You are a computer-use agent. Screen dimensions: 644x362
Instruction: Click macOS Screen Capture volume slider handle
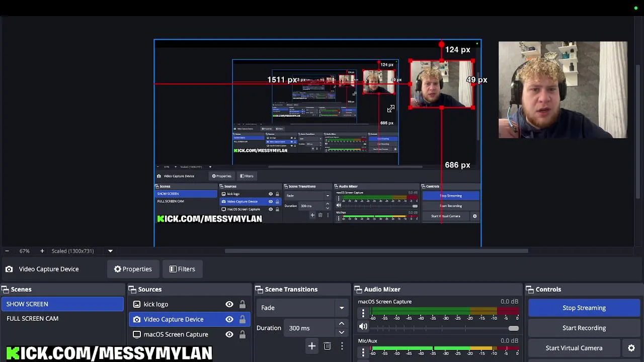pyautogui.click(x=513, y=328)
